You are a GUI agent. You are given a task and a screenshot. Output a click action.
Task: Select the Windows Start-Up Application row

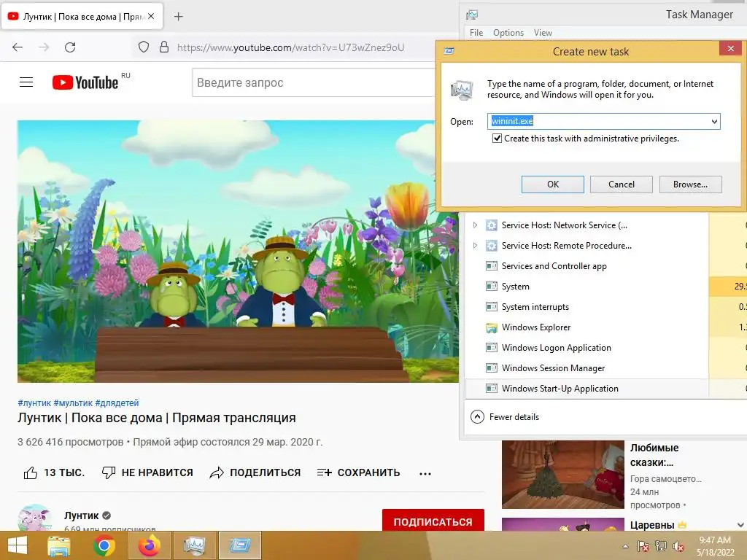[x=586, y=389]
